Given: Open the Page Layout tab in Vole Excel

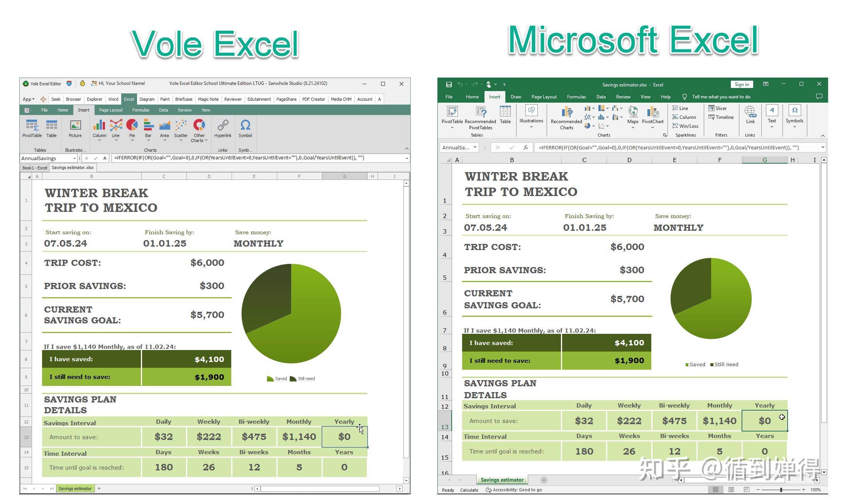Looking at the screenshot, I should [111, 110].
